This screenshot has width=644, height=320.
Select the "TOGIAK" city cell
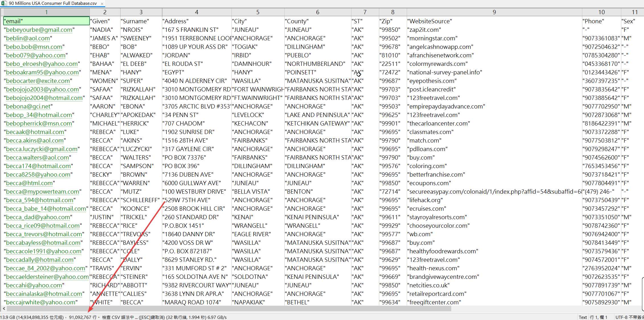[258, 47]
